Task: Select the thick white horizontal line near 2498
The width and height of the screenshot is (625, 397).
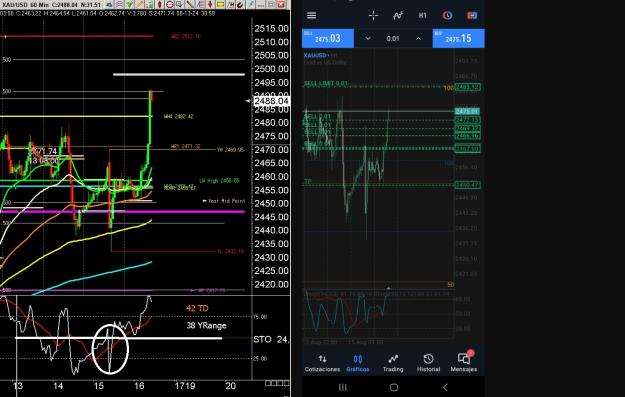Action: [179, 74]
